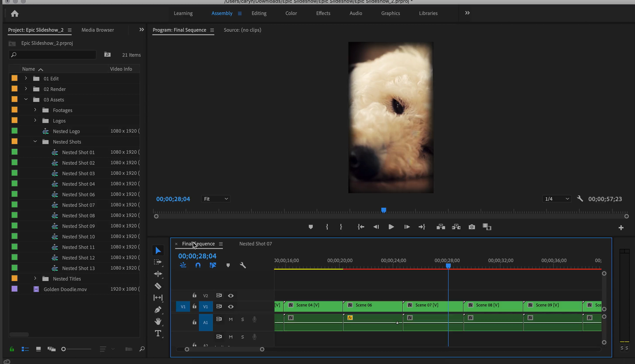Click the Add Marker icon in the timeline
The image size is (635, 364).
point(228,265)
